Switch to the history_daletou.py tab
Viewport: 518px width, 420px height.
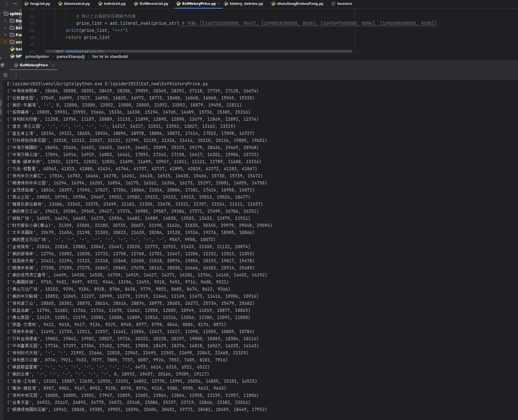pyautogui.click(x=243, y=4)
